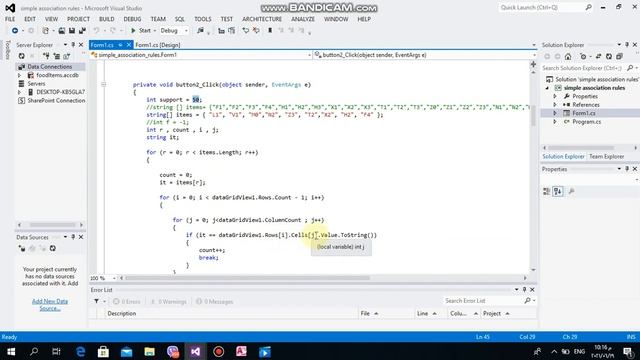
Task: Click the Open File toolbar icon
Action: point(62,31)
